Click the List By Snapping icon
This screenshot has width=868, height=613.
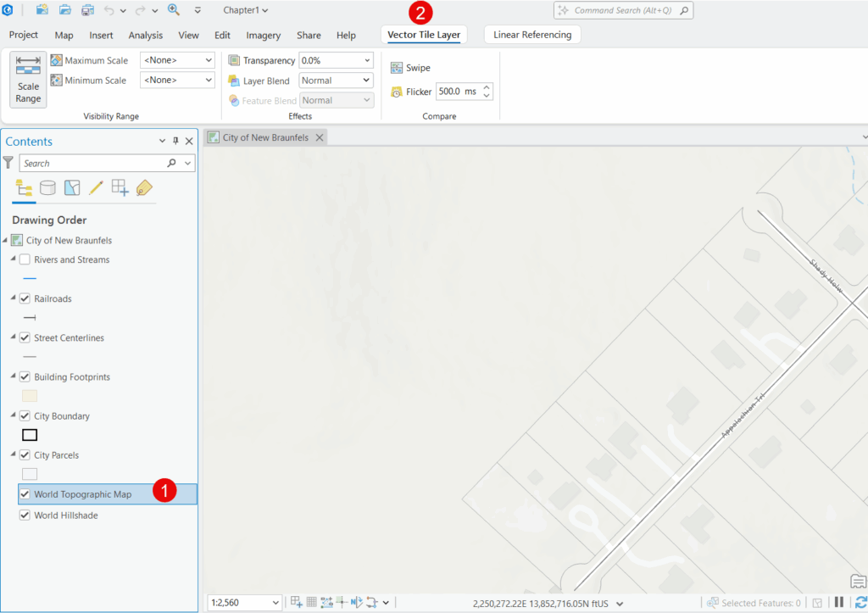120,188
